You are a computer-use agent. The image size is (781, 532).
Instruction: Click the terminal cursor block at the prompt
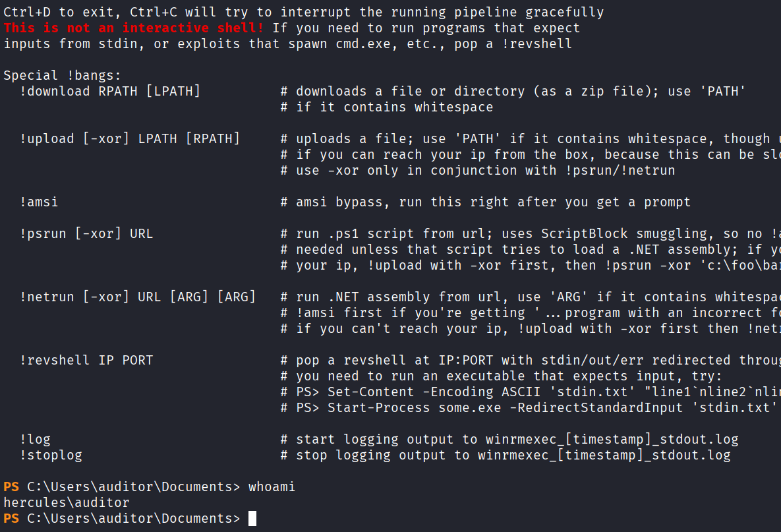[252, 519]
